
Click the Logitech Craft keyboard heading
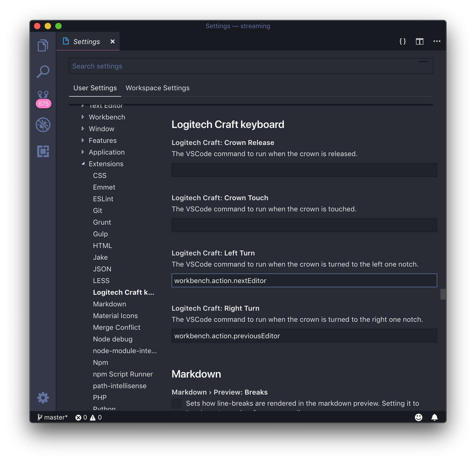tap(228, 124)
